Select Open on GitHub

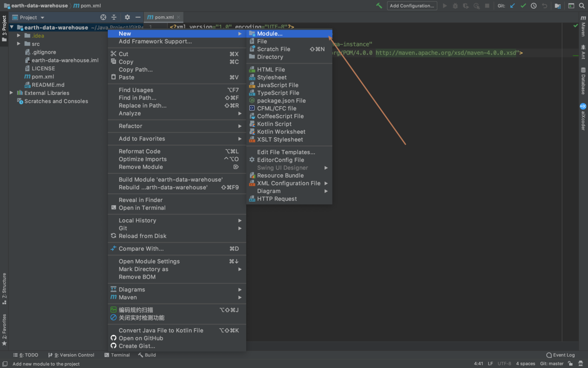click(x=177, y=338)
